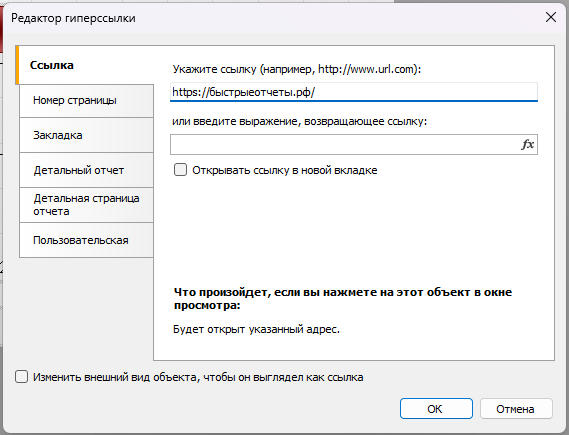Toggle 'Изменить внешний вид объекта' checkbox

(21, 377)
